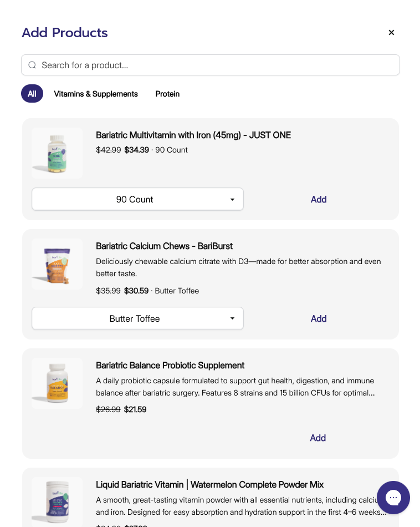Open the Butter Toffee flavor dropdown
The image size is (420, 527).
(137, 318)
